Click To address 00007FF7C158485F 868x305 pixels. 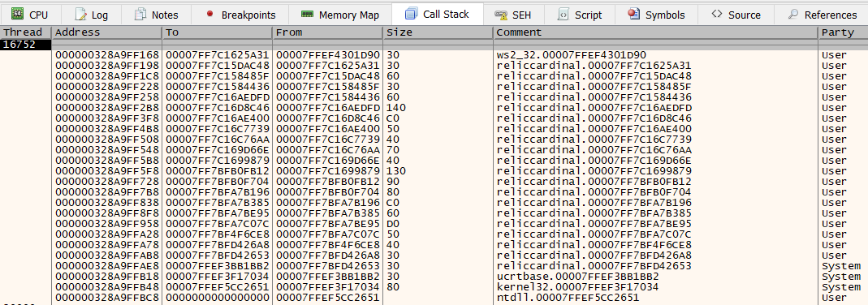click(218, 76)
